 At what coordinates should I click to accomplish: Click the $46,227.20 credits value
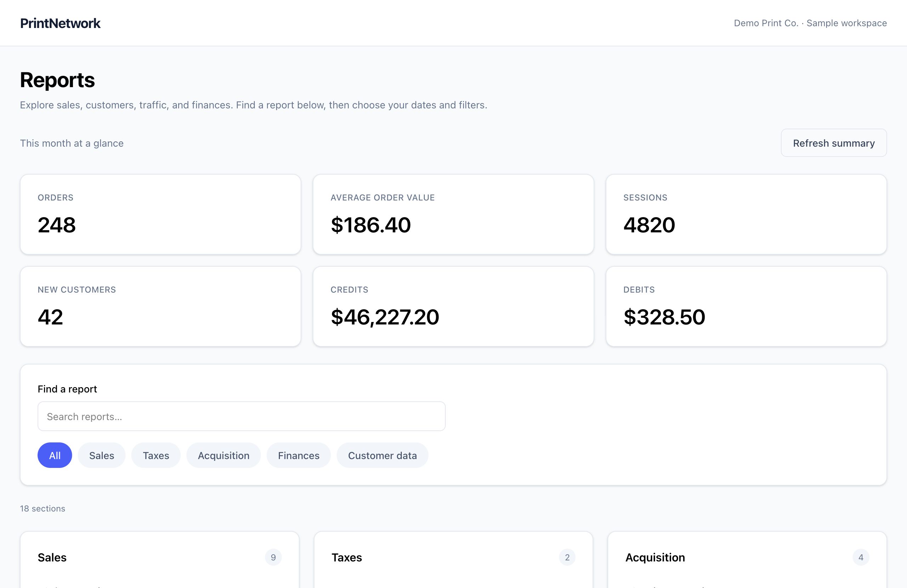click(x=385, y=317)
